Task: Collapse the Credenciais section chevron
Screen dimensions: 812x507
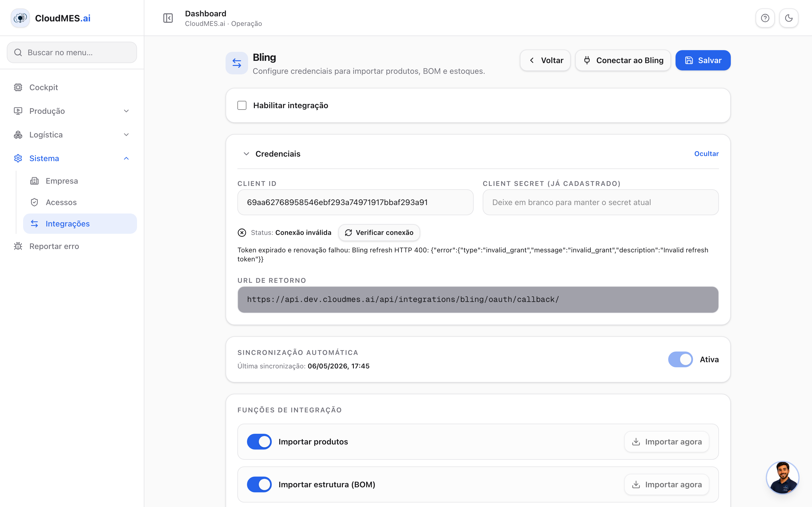Action: pyautogui.click(x=246, y=154)
